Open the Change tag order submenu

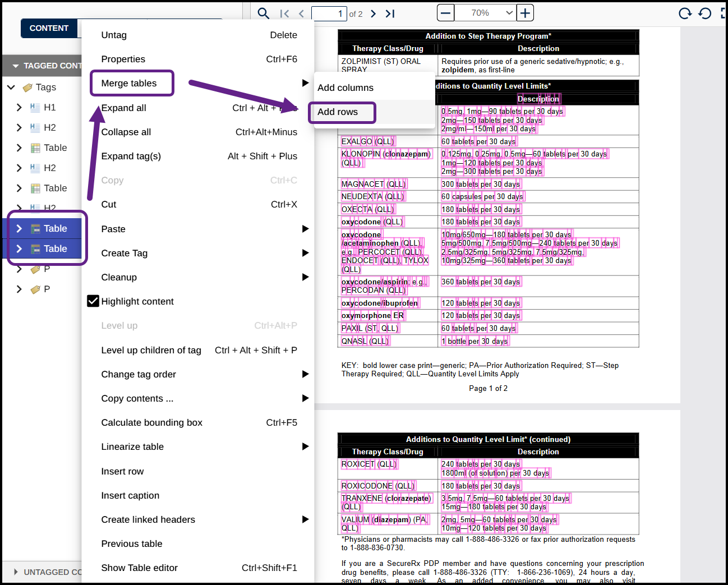point(199,374)
